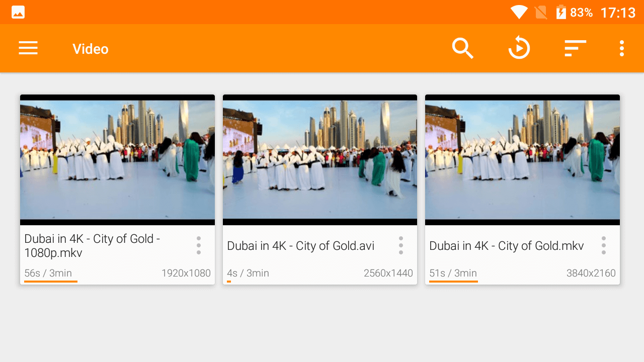
Task: Tap the 17:13 clock in the status bar
Action: point(618,13)
